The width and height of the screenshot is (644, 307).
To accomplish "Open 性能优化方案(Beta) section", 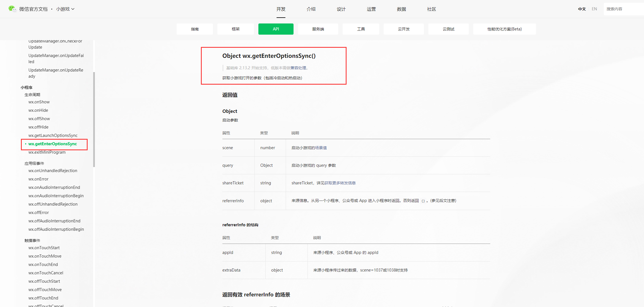I will (x=504, y=29).
